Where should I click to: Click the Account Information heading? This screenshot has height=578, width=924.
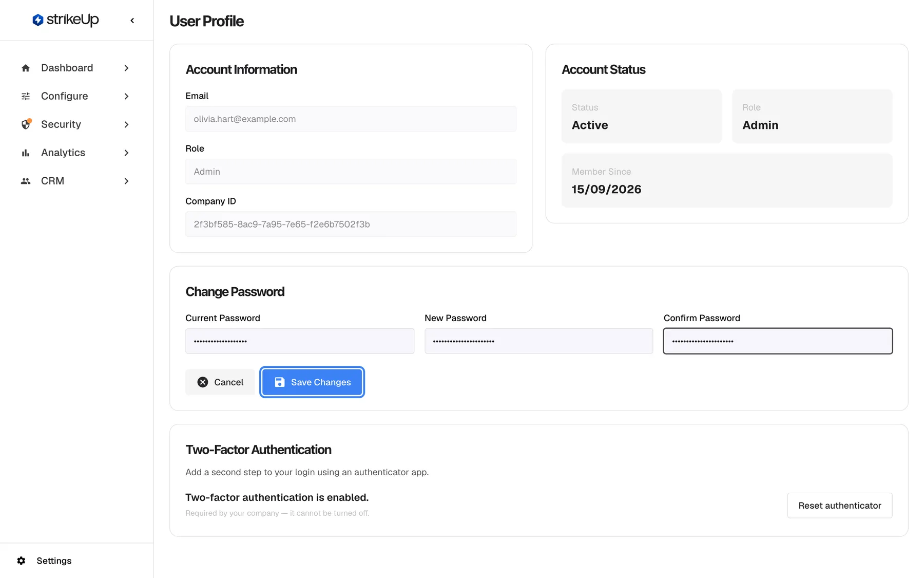click(x=241, y=69)
